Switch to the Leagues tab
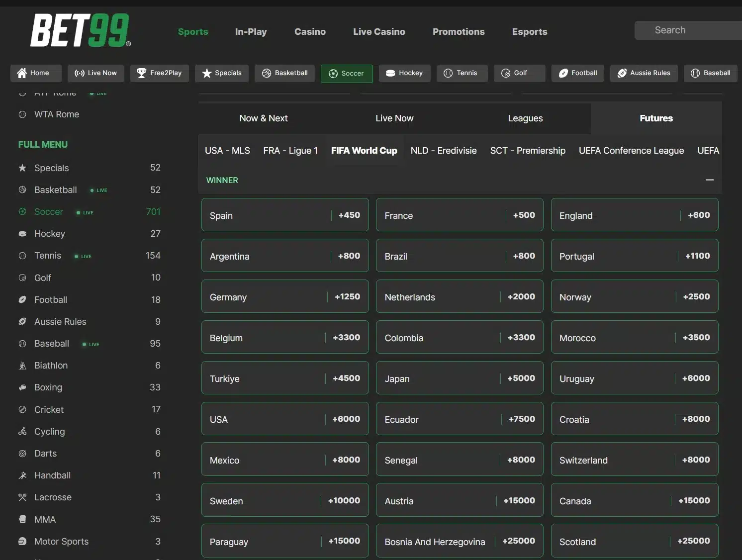 pyautogui.click(x=525, y=118)
